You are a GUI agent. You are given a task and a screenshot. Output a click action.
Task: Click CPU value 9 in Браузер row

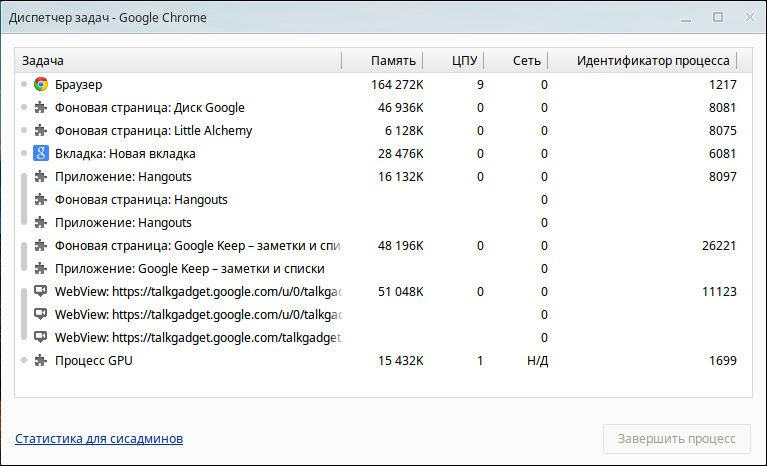[x=480, y=85]
